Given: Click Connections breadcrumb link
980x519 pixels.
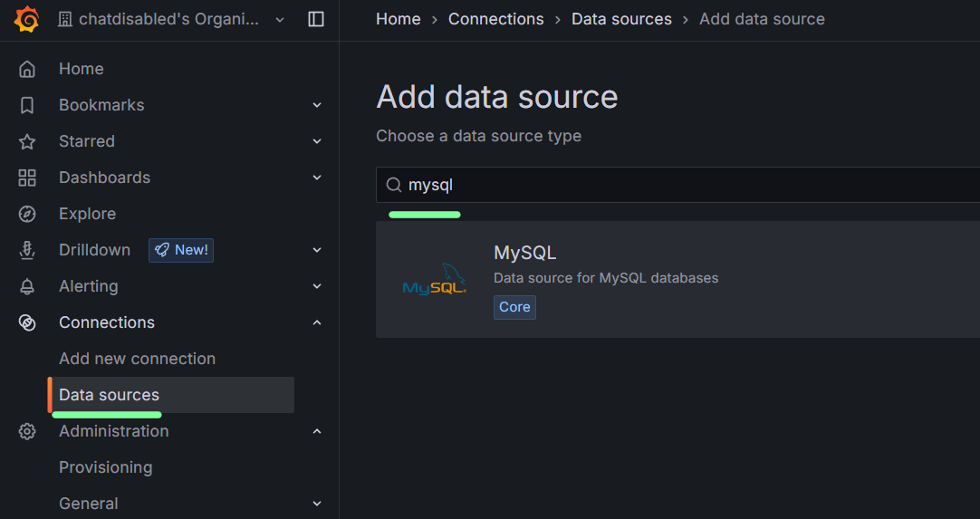Looking at the screenshot, I should point(496,19).
